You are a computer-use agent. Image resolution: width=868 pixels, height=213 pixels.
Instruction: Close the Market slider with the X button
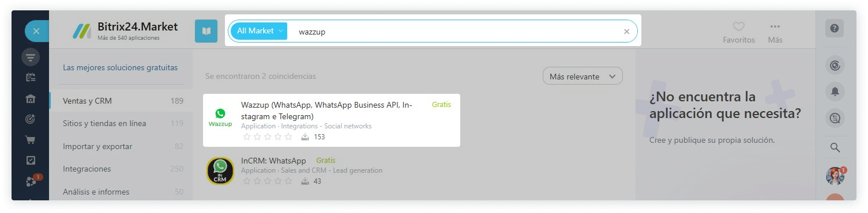(36, 31)
